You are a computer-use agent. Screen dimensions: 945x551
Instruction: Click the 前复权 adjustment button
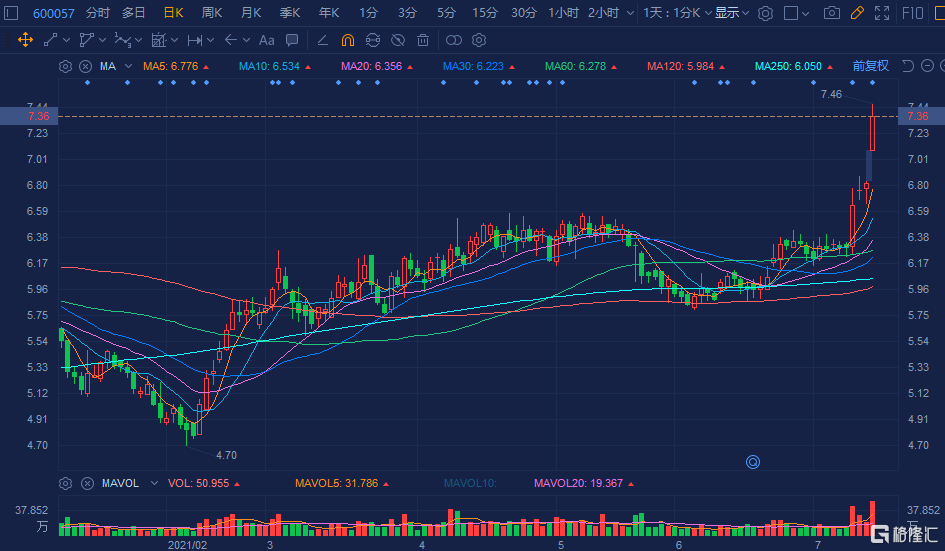(870, 66)
